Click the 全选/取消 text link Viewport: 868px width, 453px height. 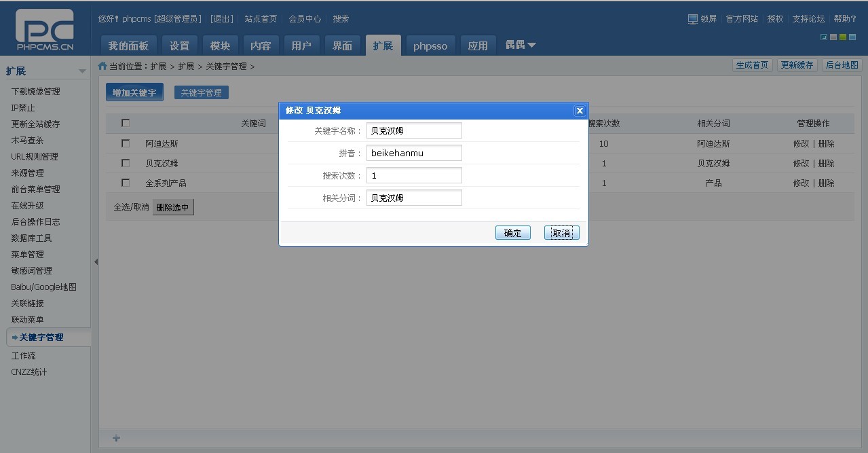point(131,207)
